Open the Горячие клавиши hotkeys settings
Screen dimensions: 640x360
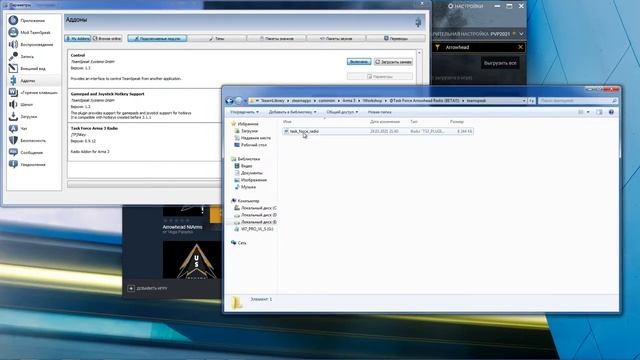(33, 93)
